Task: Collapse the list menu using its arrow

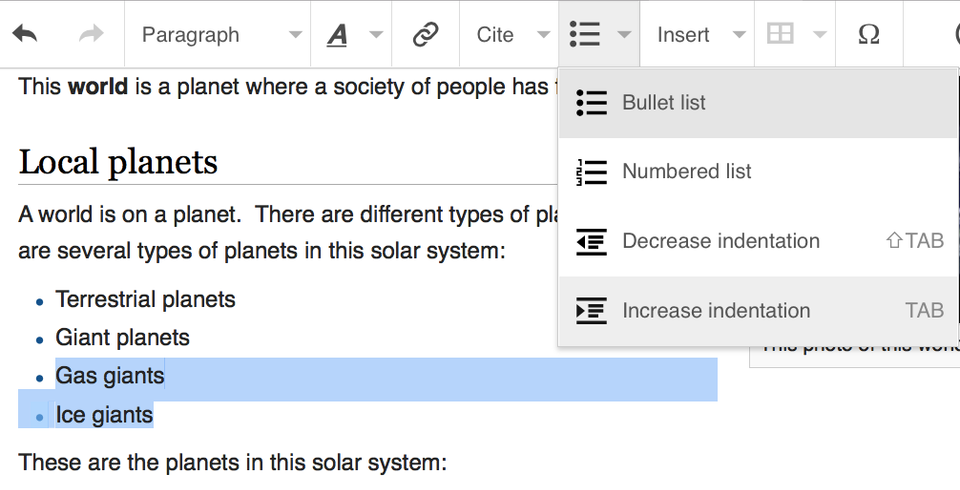Action: (x=624, y=35)
